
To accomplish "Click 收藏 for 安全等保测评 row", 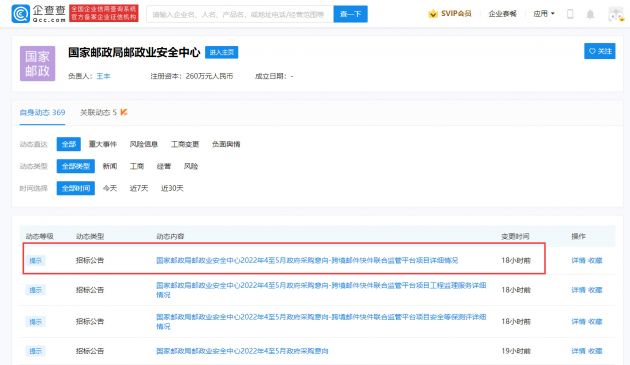I will pyautogui.click(x=595, y=322).
